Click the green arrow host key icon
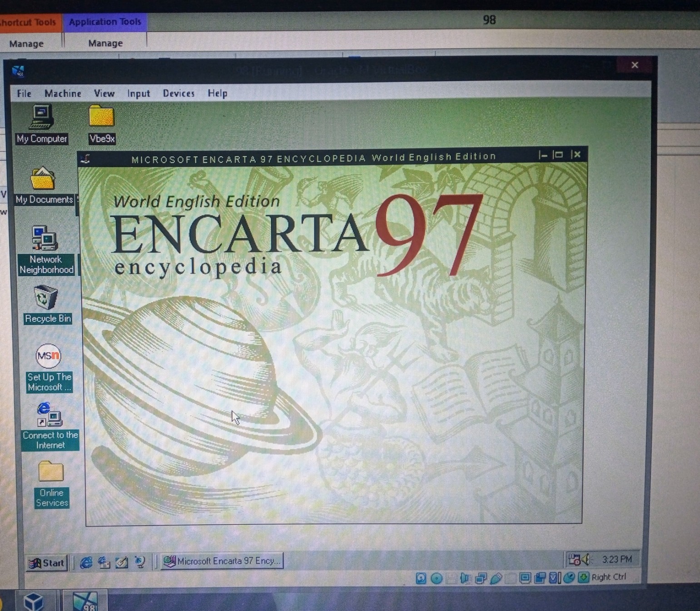Image resolution: width=700 pixels, height=611 pixels. tap(584, 578)
